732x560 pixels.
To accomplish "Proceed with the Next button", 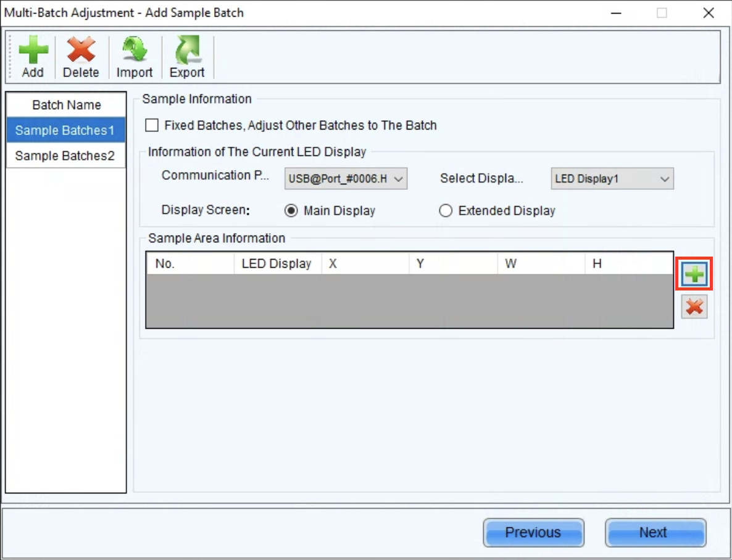I will tap(654, 532).
